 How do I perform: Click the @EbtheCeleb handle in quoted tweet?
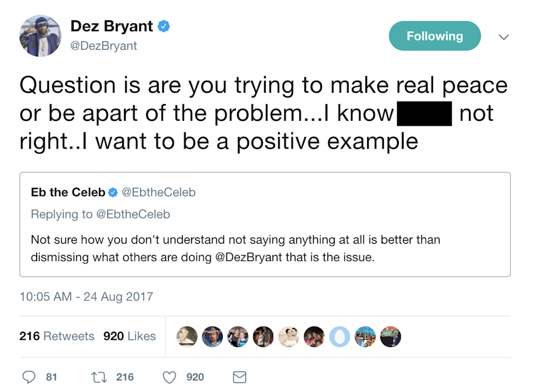(x=159, y=193)
